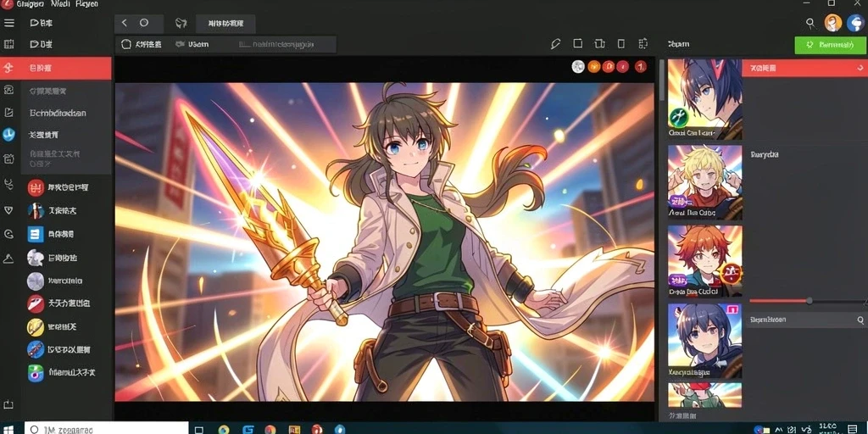
Task: Select the pencil edit tool in toolbar
Action: (556, 44)
